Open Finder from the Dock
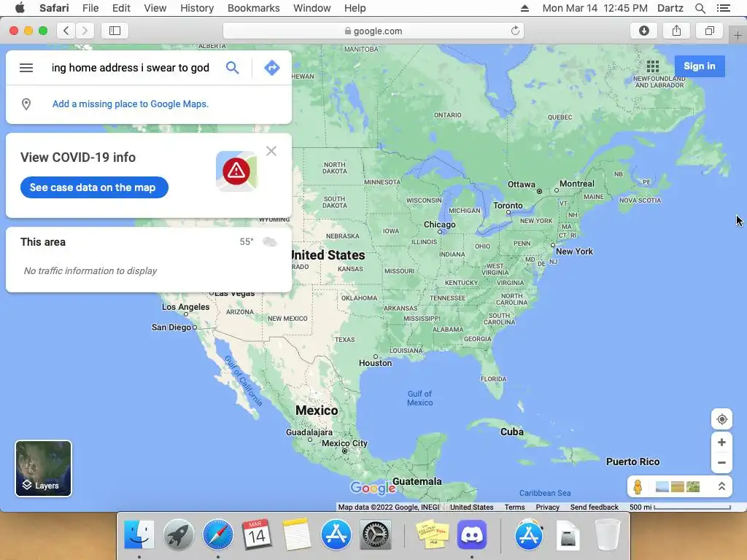The width and height of the screenshot is (747, 560). click(x=139, y=534)
